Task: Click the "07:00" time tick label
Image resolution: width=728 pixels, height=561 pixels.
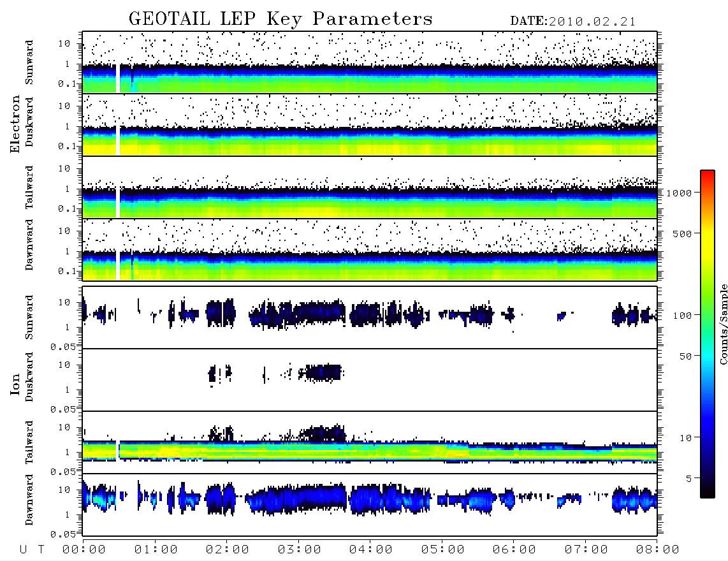Action: 586,550
